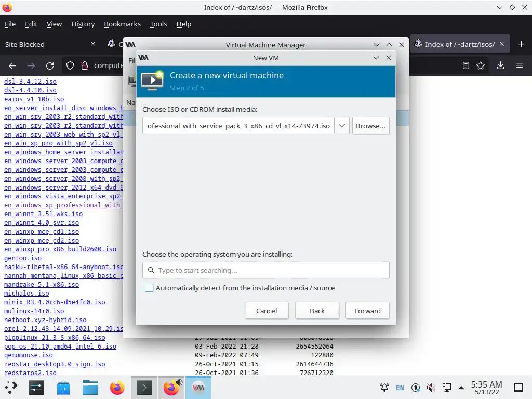Click the Firefox forward arrow
The width and height of the screenshot is (532, 399).
(x=31, y=65)
